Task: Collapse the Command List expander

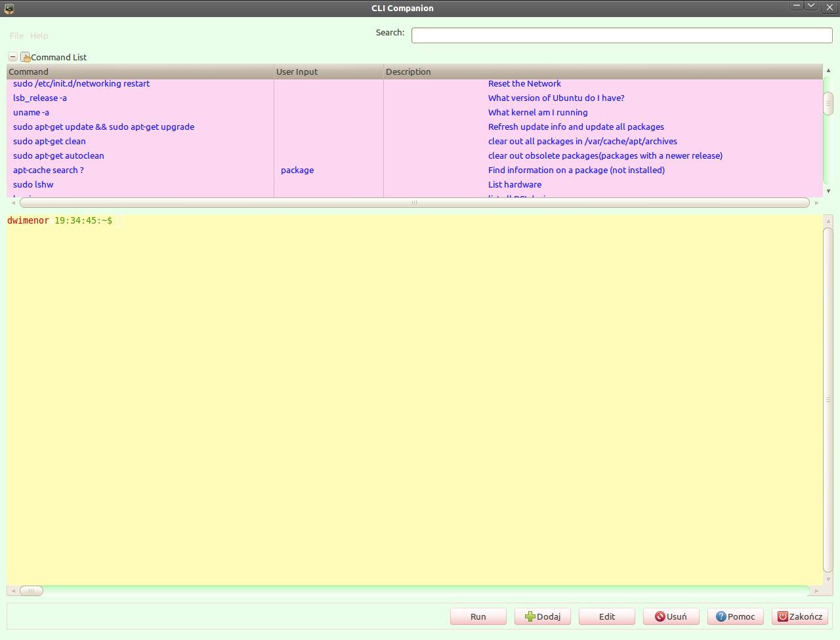Action: (12, 57)
